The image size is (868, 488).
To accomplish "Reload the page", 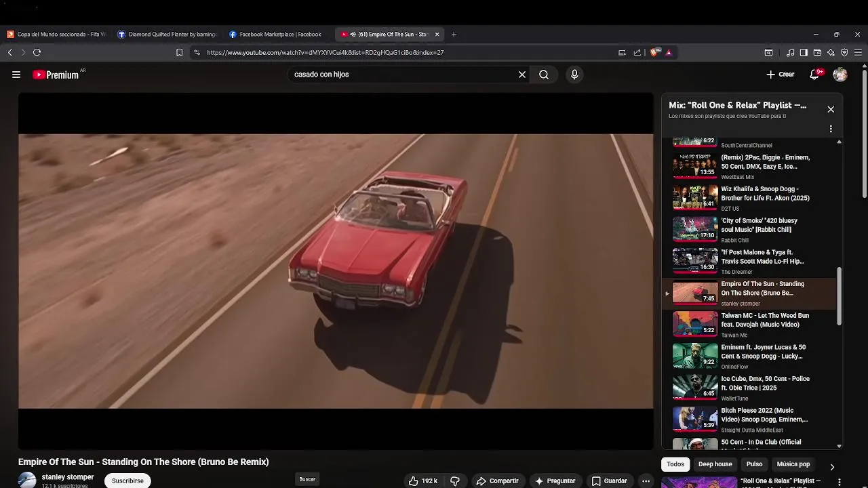I will pos(37,52).
